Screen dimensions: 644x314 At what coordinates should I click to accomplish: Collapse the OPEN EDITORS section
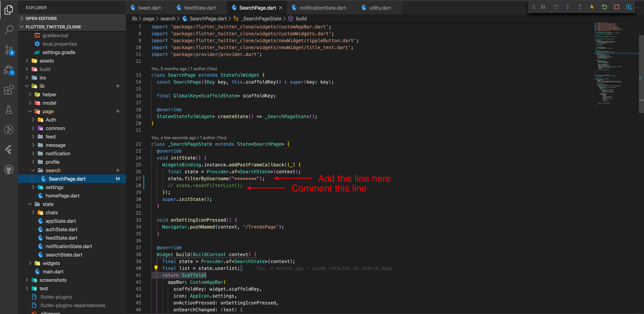[x=21, y=18]
